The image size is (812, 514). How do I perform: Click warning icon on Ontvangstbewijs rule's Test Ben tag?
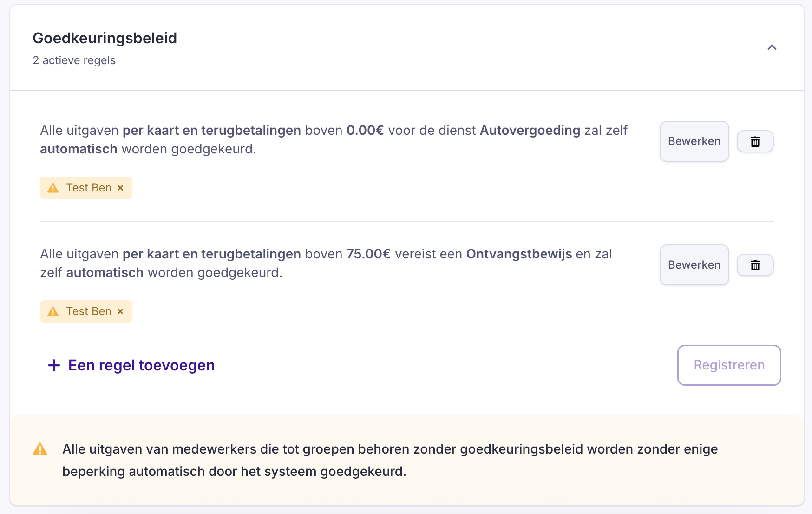pyautogui.click(x=53, y=311)
